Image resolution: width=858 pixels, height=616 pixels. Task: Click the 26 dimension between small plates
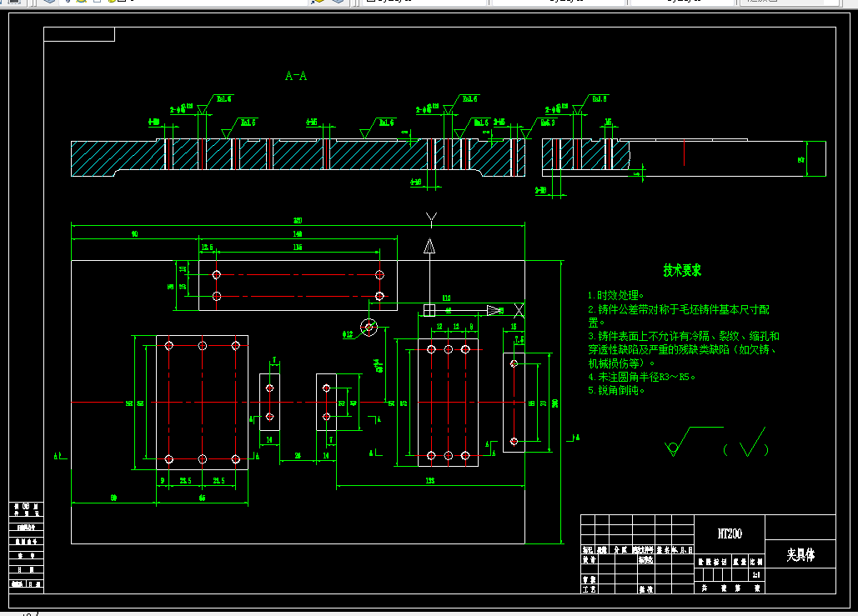point(298,455)
